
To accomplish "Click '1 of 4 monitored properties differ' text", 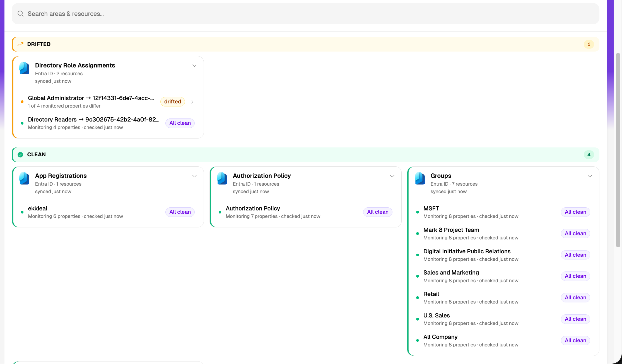I will [x=64, y=106].
